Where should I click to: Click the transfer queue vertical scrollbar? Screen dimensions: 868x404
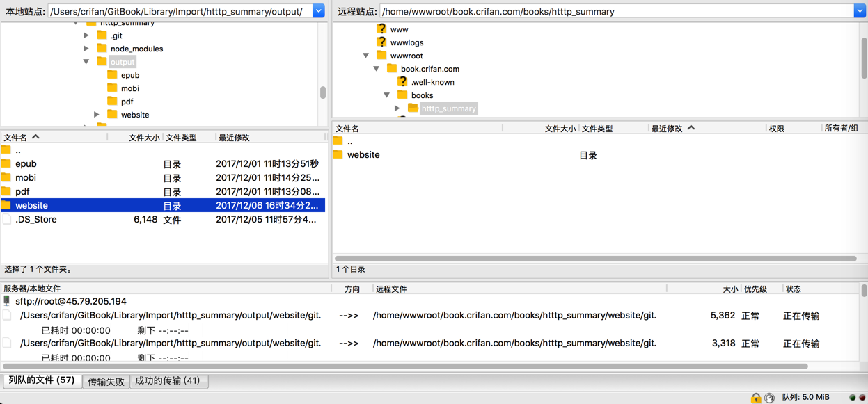point(864,291)
